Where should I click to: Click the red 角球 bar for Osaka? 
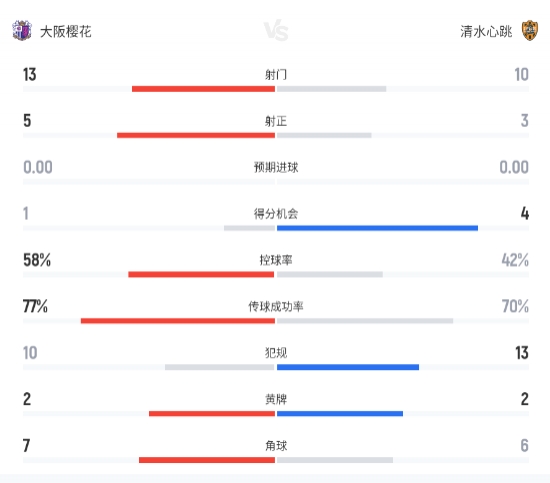[x=207, y=460]
